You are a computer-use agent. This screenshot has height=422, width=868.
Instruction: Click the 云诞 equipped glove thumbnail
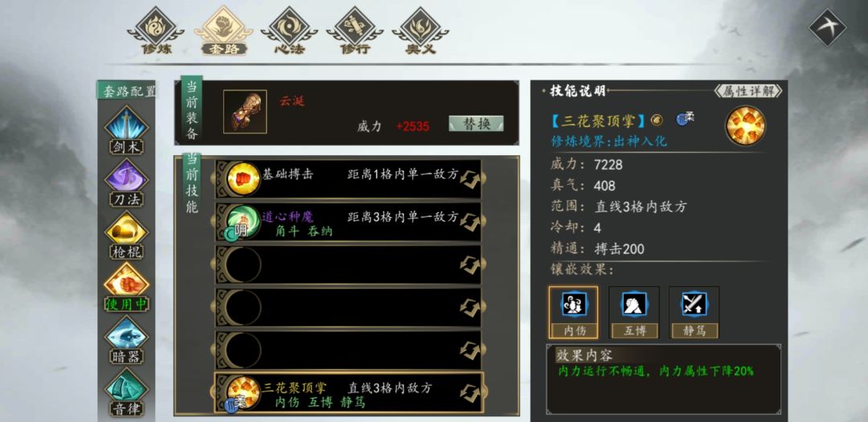click(x=244, y=112)
